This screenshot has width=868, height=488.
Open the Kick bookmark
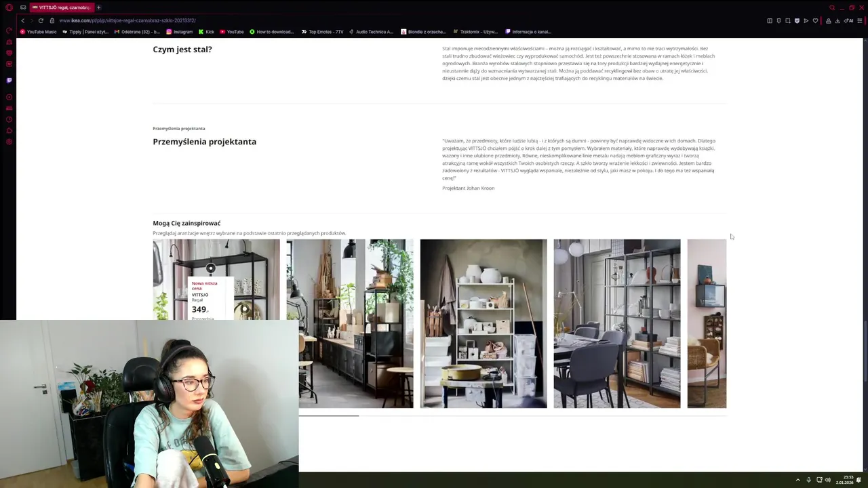[206, 32]
